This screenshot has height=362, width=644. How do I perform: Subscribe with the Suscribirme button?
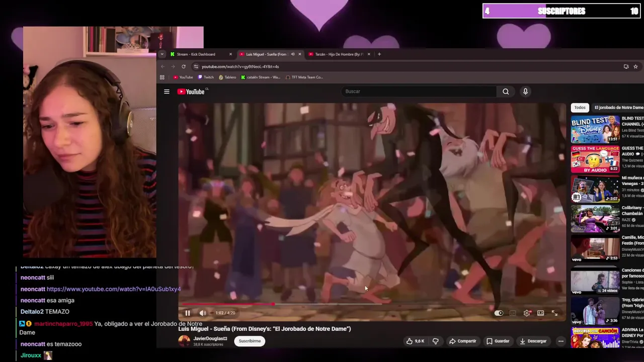point(250,341)
